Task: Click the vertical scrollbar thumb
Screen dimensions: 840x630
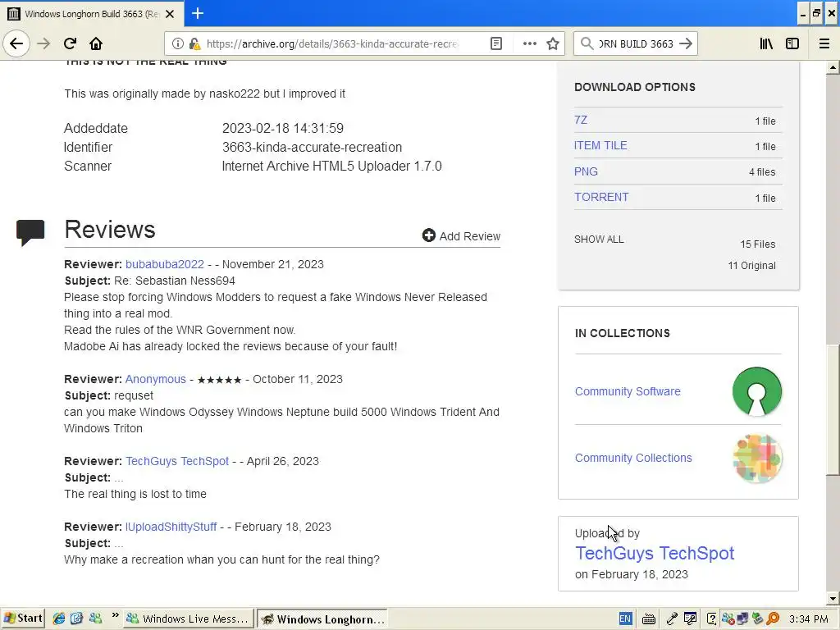Action: click(833, 410)
